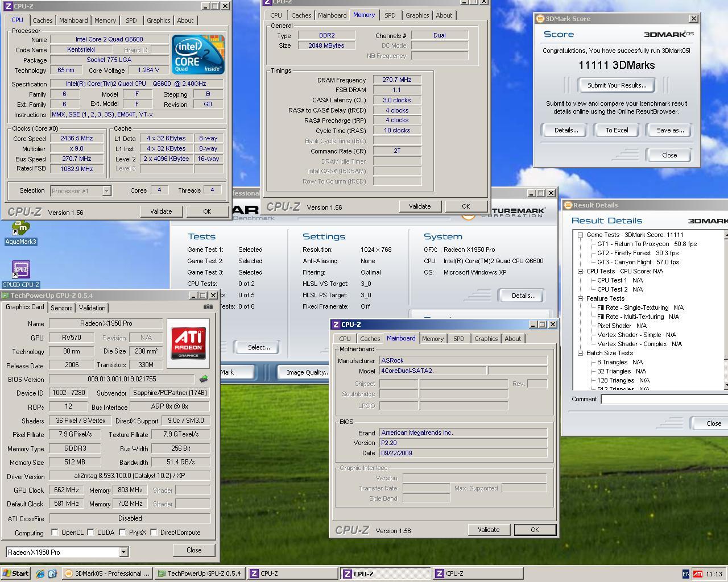
Task: Click the Save as button
Action: click(x=670, y=130)
